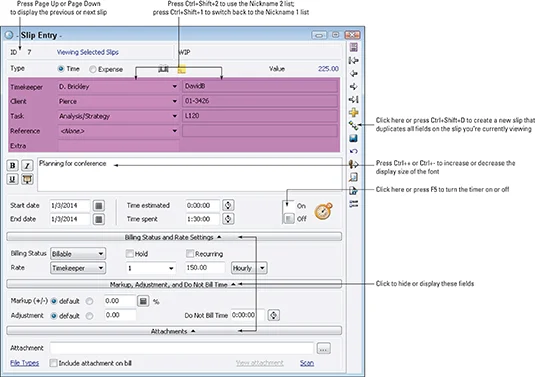Select default Adjustment radio button
The height and width of the screenshot is (377, 535).
pos(54,316)
